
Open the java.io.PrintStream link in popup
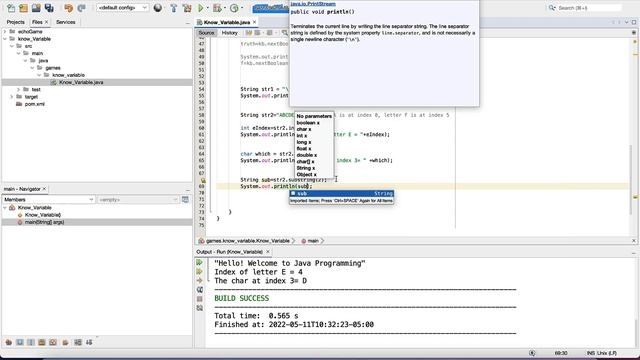pyautogui.click(x=313, y=4)
